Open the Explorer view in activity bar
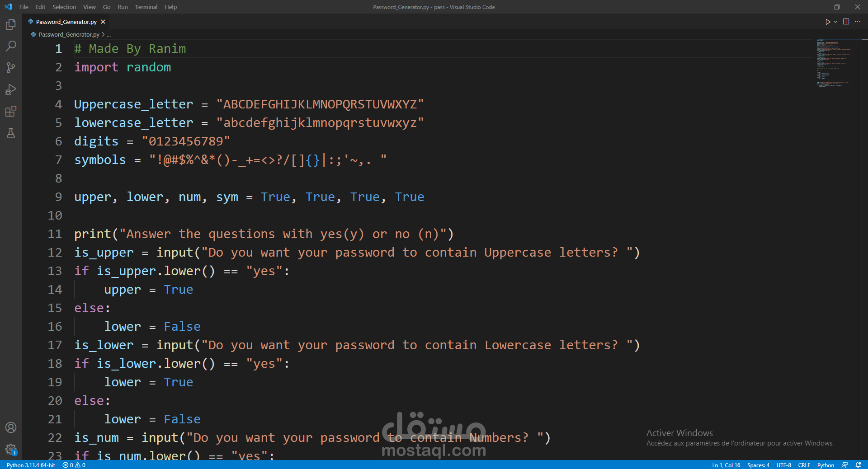 pyautogui.click(x=11, y=24)
